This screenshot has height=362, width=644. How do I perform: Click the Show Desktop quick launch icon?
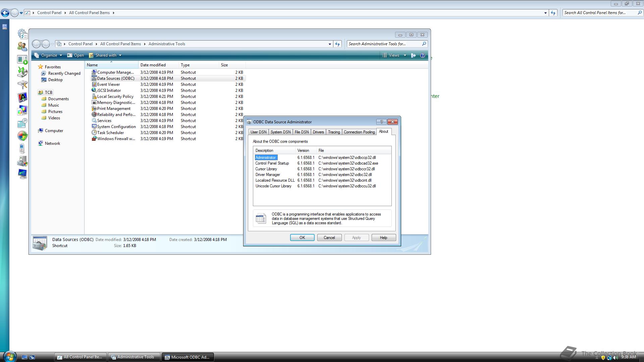click(x=24, y=357)
